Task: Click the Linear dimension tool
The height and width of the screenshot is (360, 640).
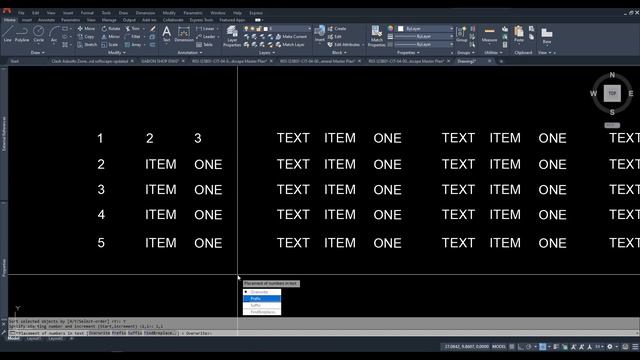Action: [205, 29]
